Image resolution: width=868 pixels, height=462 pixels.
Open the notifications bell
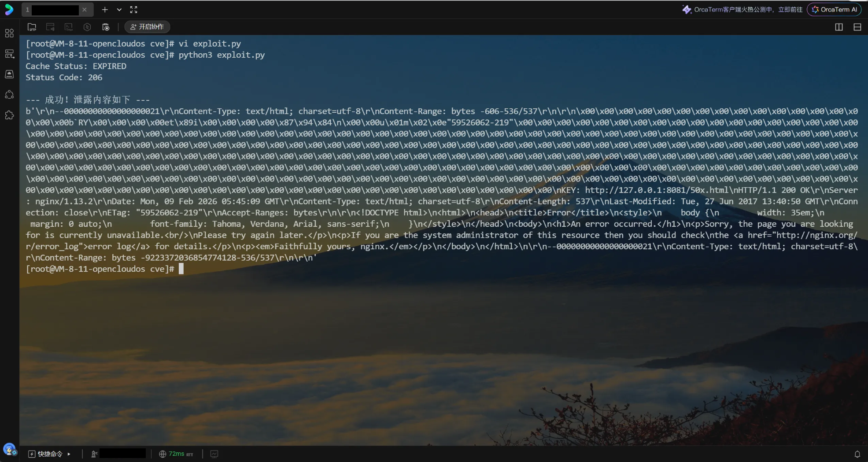tap(857, 454)
